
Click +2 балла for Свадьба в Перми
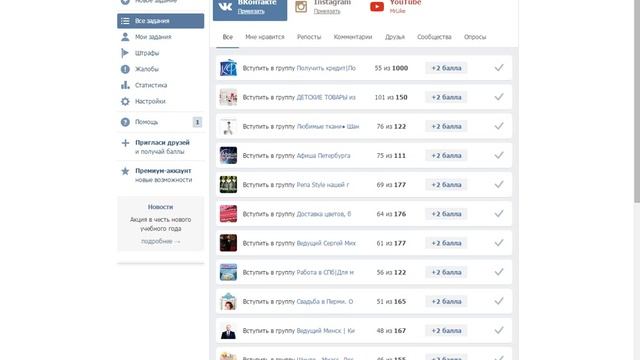(x=447, y=302)
